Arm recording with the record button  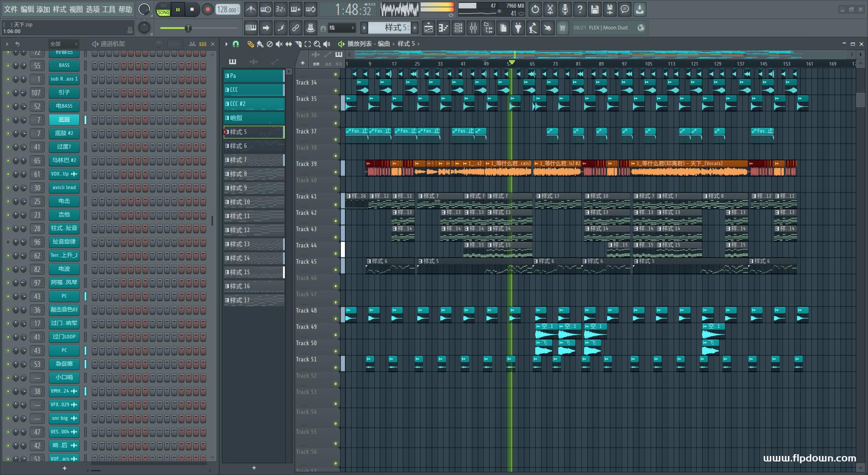point(208,9)
